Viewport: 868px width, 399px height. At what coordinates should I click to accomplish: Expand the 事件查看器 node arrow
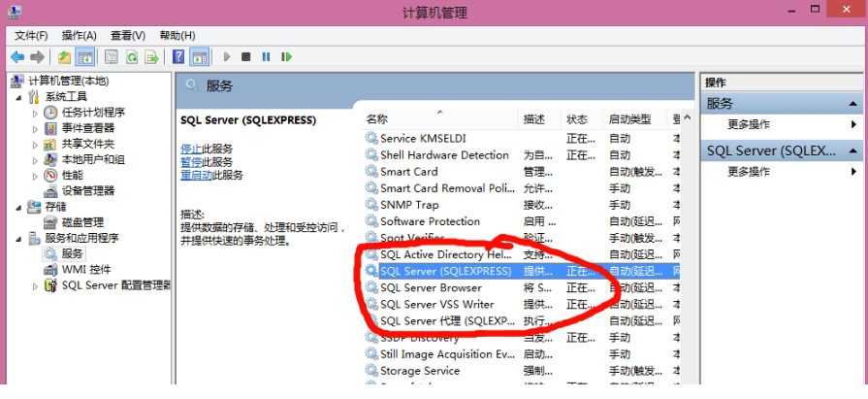pyautogui.click(x=36, y=128)
